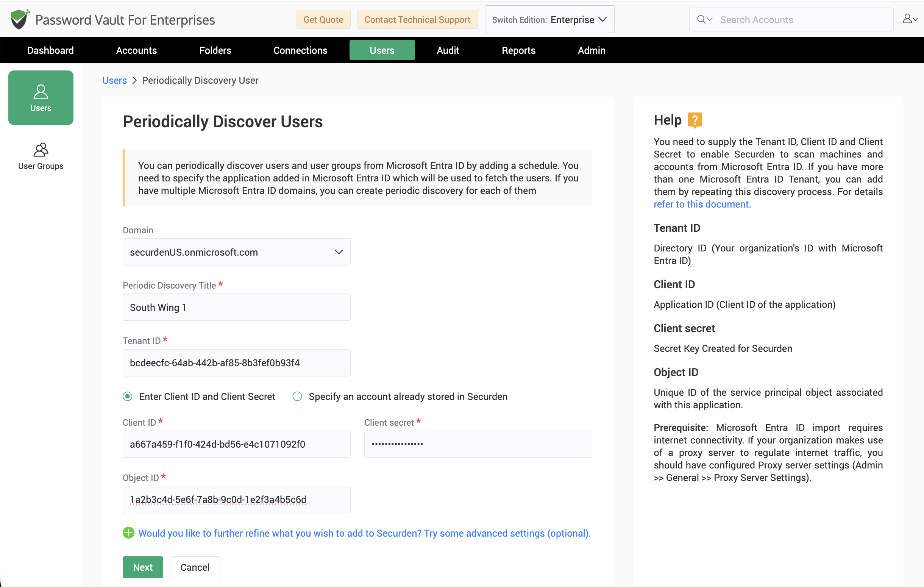
Task: Open the profile account menu icon
Action: point(910,19)
